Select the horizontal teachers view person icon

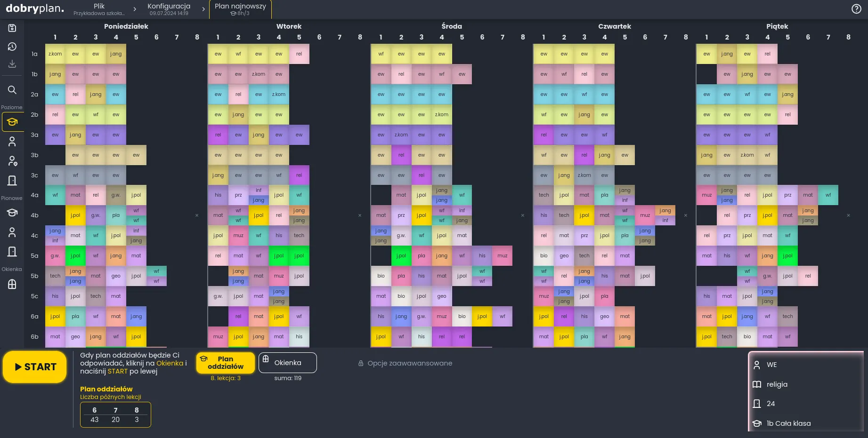tap(12, 142)
